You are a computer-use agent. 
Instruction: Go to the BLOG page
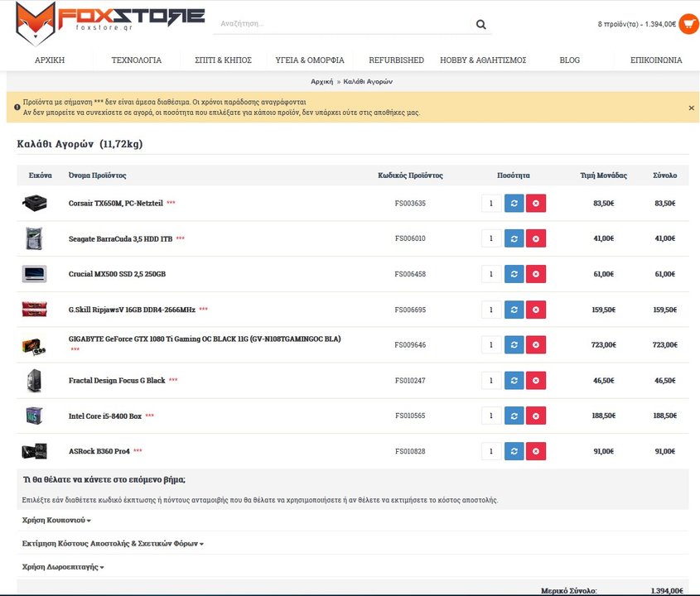click(x=570, y=60)
